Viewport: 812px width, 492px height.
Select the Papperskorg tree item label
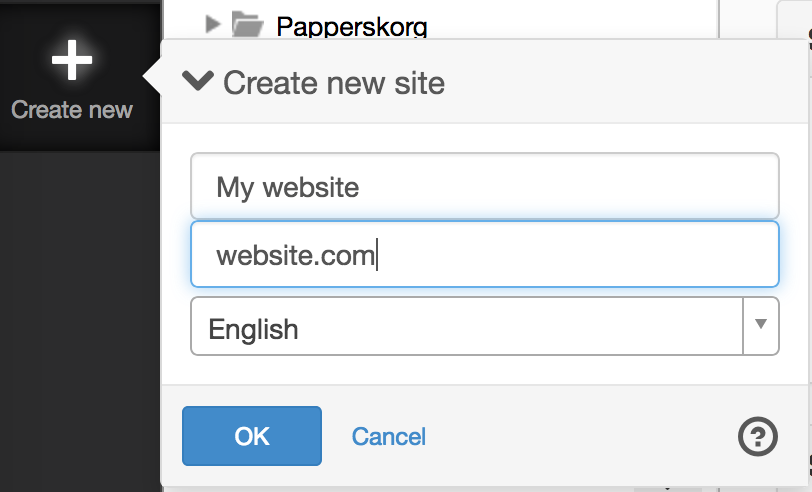click(352, 26)
